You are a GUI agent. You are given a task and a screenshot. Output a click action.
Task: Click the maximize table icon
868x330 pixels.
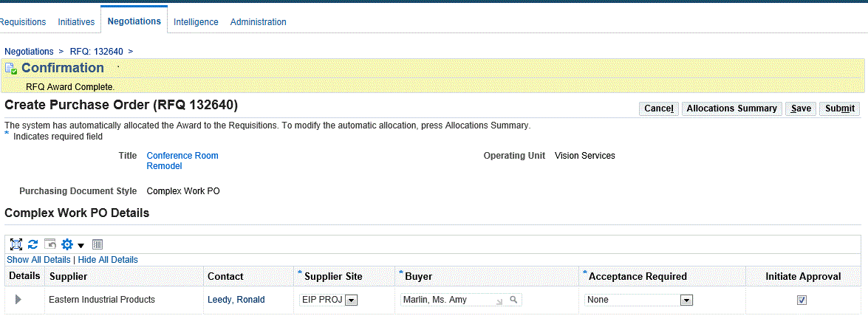15,244
